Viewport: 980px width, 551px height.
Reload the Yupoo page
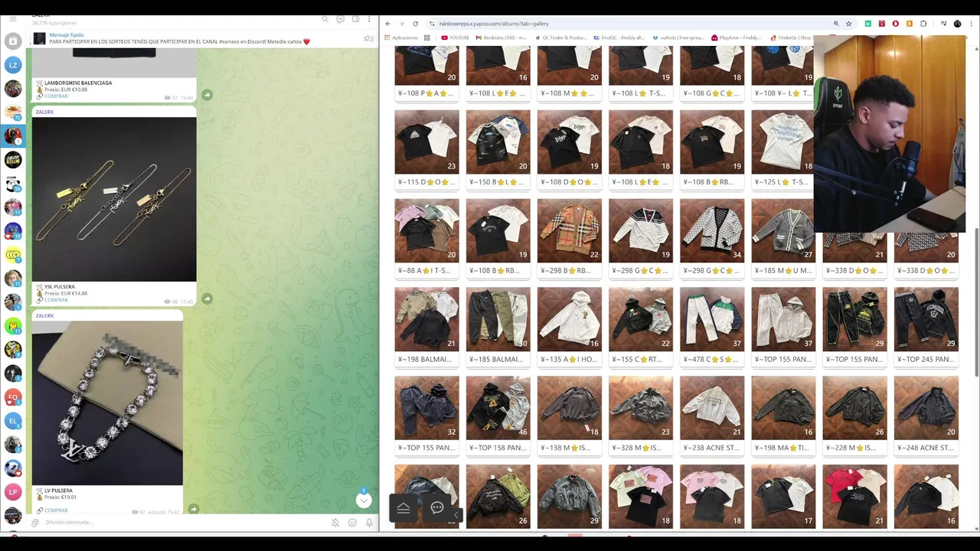tap(416, 24)
